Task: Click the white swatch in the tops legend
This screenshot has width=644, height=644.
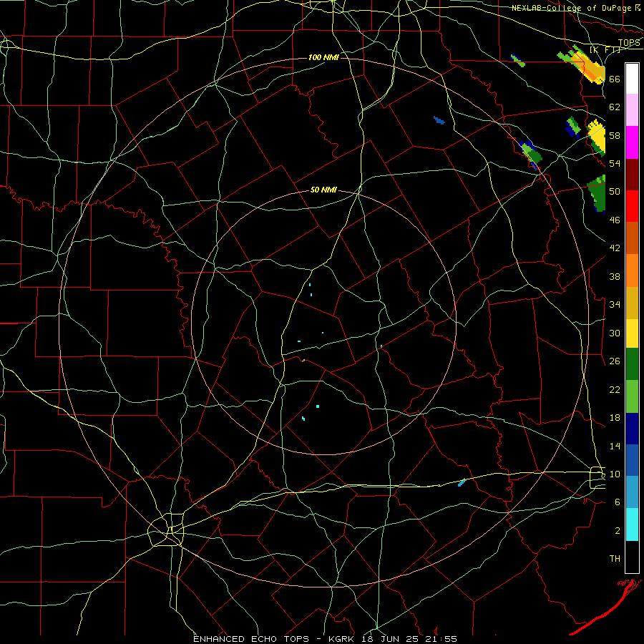Action: click(x=632, y=79)
